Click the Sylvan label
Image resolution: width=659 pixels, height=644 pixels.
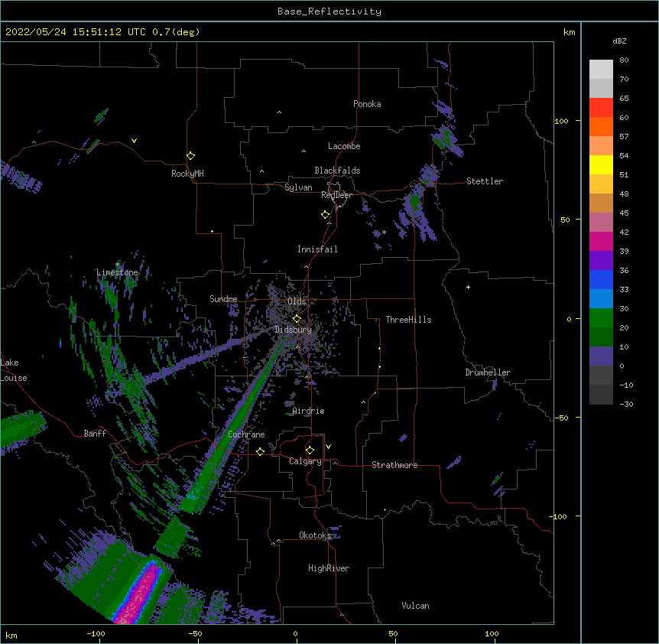298,187
